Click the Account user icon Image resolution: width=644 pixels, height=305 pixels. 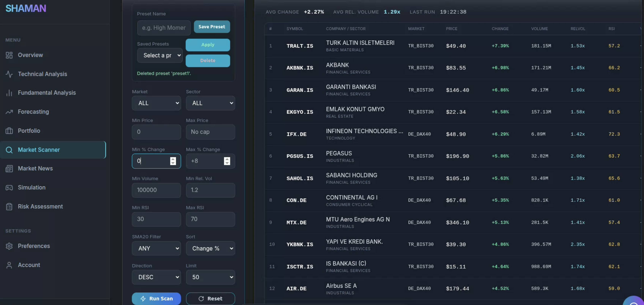pos(9,265)
